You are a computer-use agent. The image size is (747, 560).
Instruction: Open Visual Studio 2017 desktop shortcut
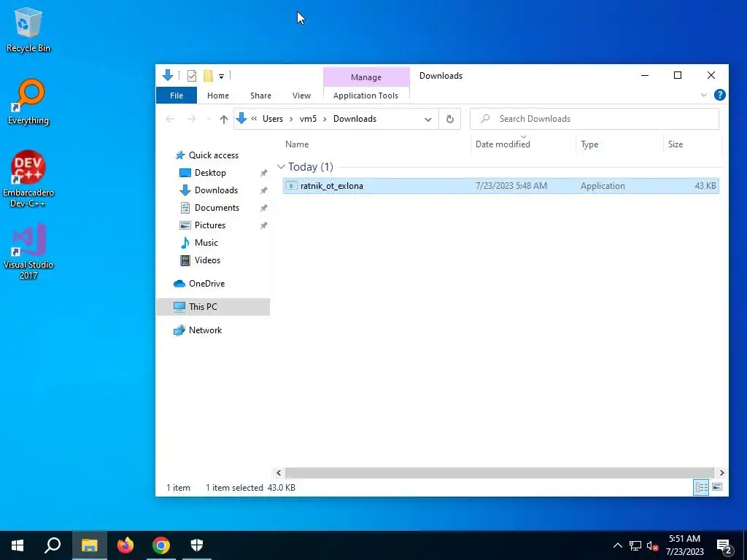[28, 252]
